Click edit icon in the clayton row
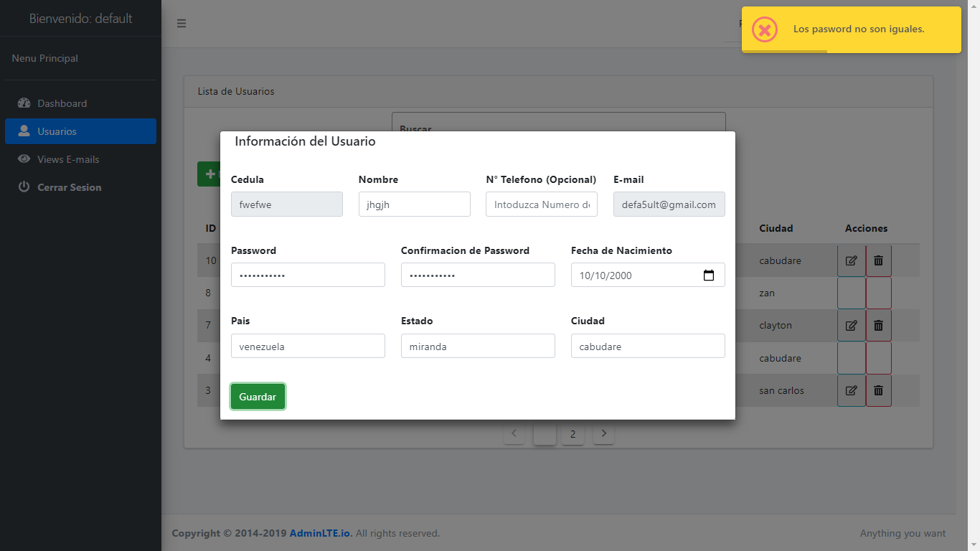Screen dimensions: 980x551 [852, 325]
